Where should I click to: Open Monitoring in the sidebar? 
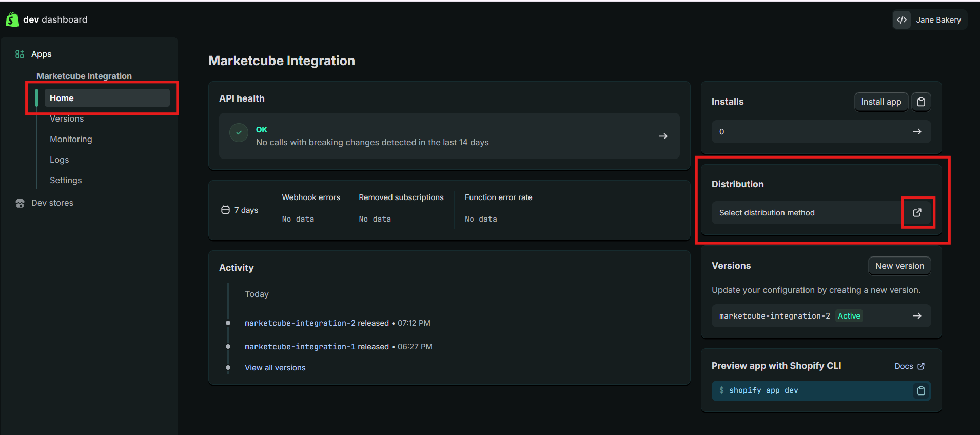pyautogui.click(x=71, y=139)
